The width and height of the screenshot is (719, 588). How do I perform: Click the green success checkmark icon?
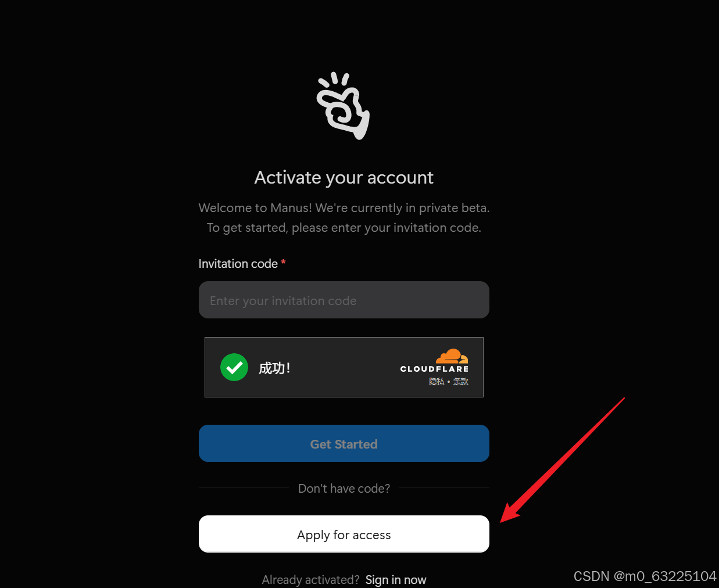[x=234, y=367]
